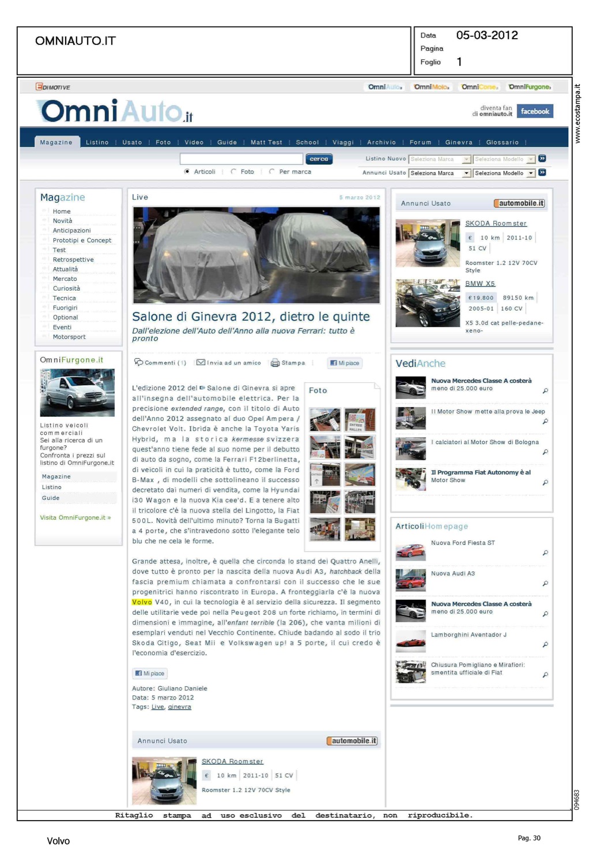Select the Per marca radio button
616x865 pixels.
[x=272, y=172]
